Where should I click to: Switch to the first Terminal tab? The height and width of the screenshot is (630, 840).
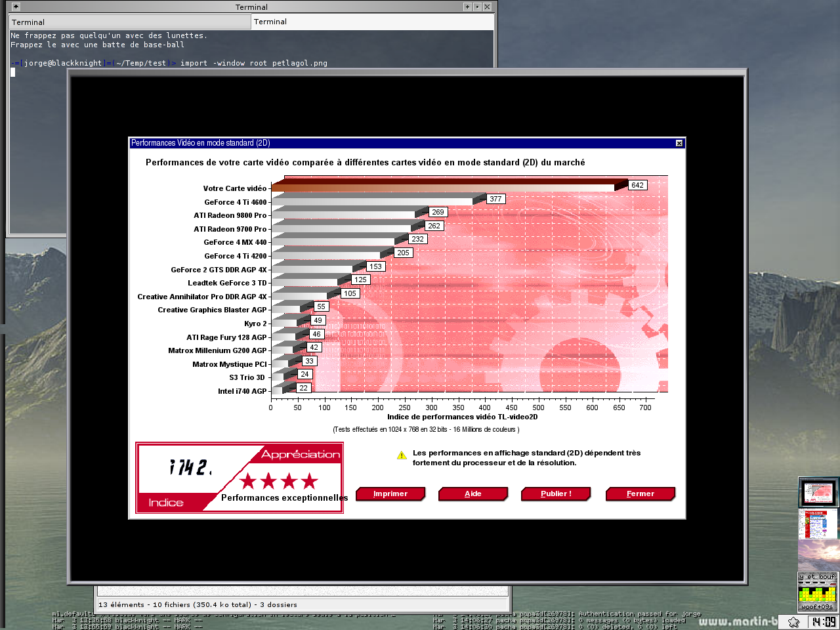(130, 22)
